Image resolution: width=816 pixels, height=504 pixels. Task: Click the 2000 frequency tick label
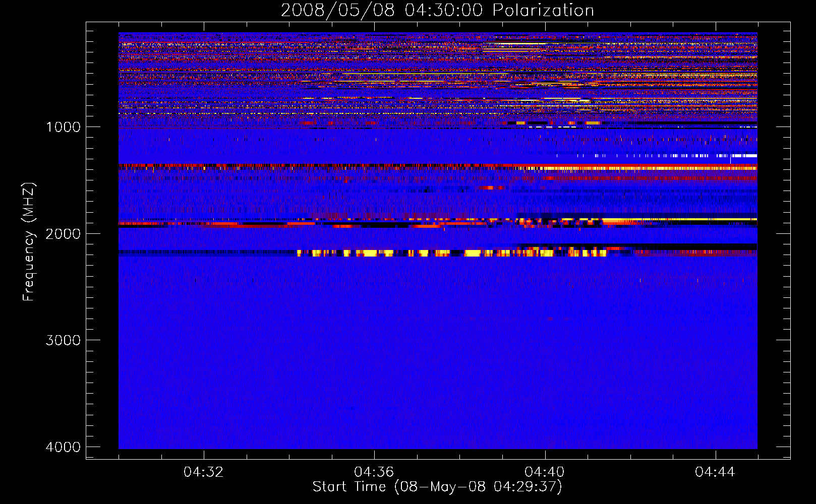click(63, 234)
